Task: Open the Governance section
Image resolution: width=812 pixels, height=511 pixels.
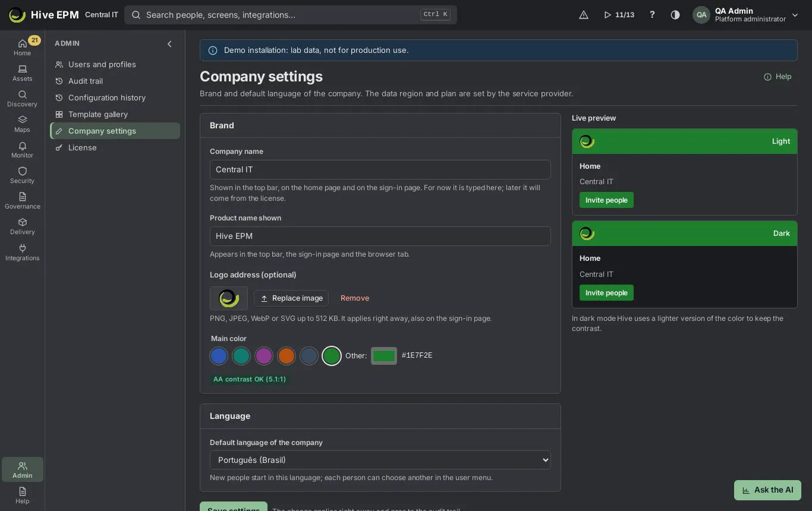Action: tap(22, 201)
